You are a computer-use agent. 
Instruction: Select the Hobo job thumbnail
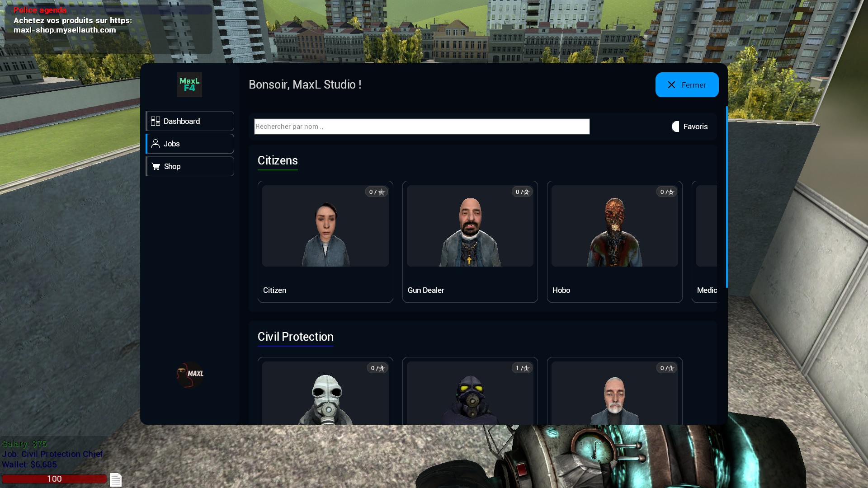pos(614,226)
